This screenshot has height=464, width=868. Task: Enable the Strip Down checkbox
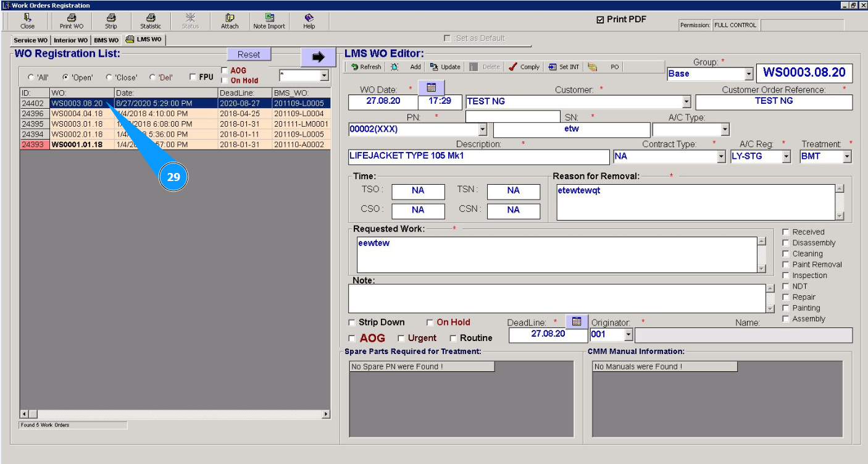[x=353, y=323]
